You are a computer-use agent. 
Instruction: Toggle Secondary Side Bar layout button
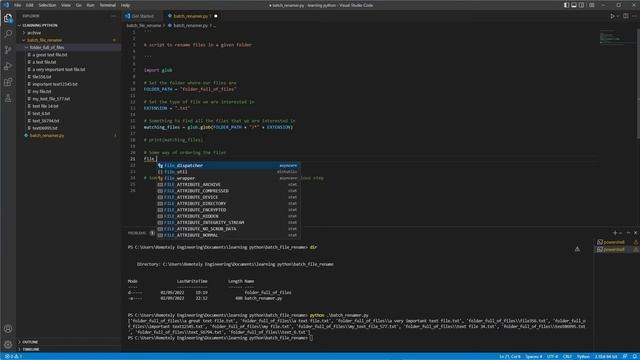click(582, 5)
